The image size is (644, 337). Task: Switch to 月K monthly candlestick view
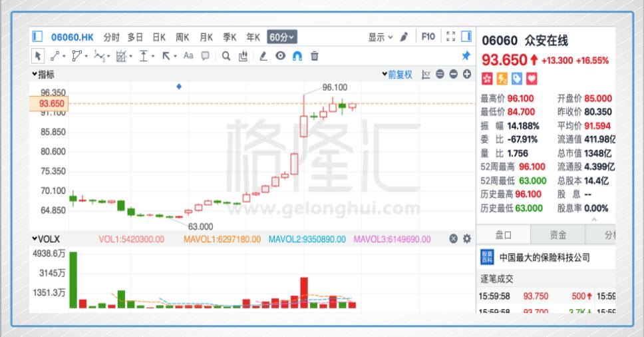click(206, 37)
